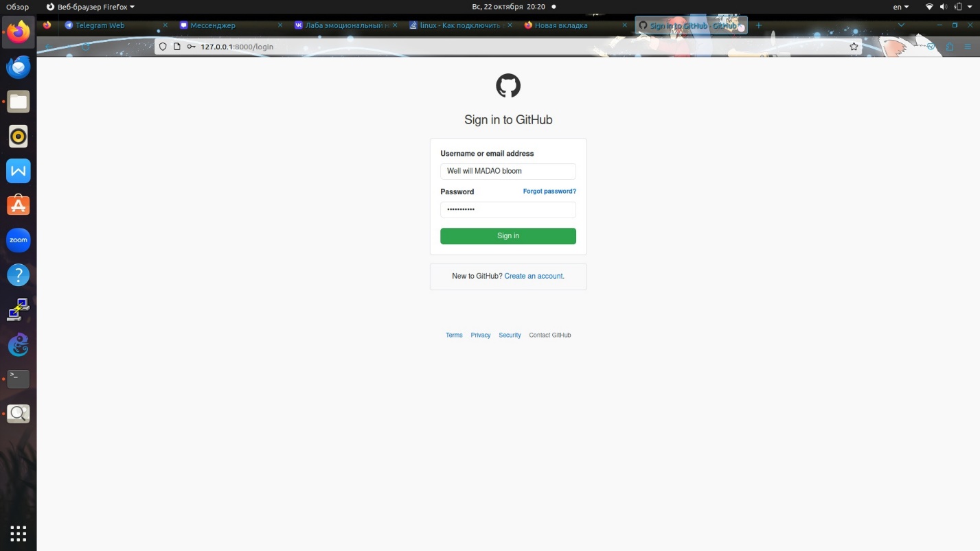Click the page info document icon
Screen dimensions: 980x551
[x=176, y=47]
